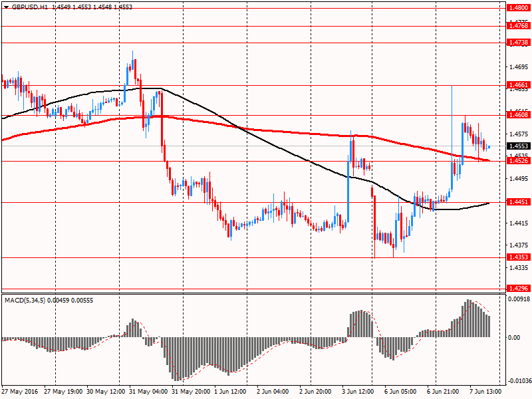Screen dimensions: 532x399
Task: Select the 1.4608 resistance level label
Action: (518, 114)
